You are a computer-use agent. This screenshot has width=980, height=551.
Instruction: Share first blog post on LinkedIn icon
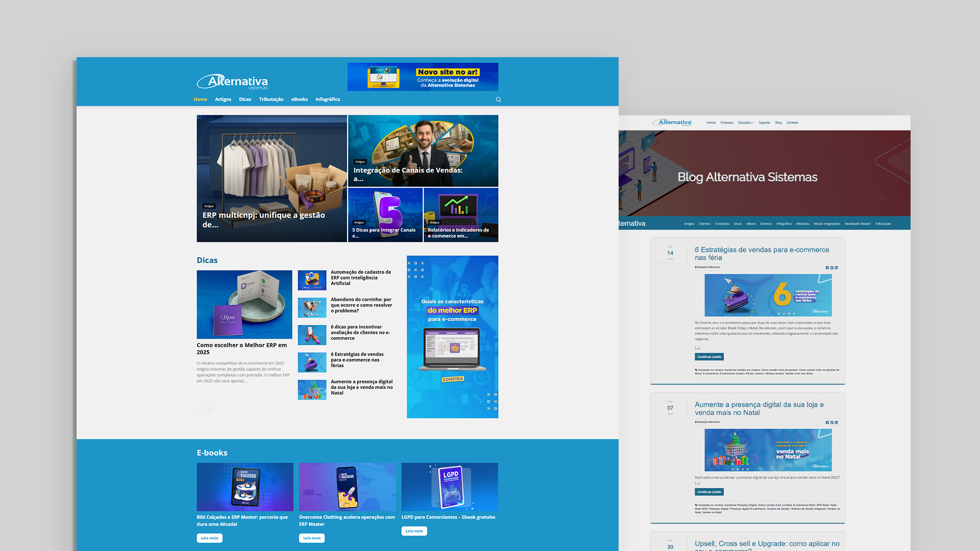(836, 267)
